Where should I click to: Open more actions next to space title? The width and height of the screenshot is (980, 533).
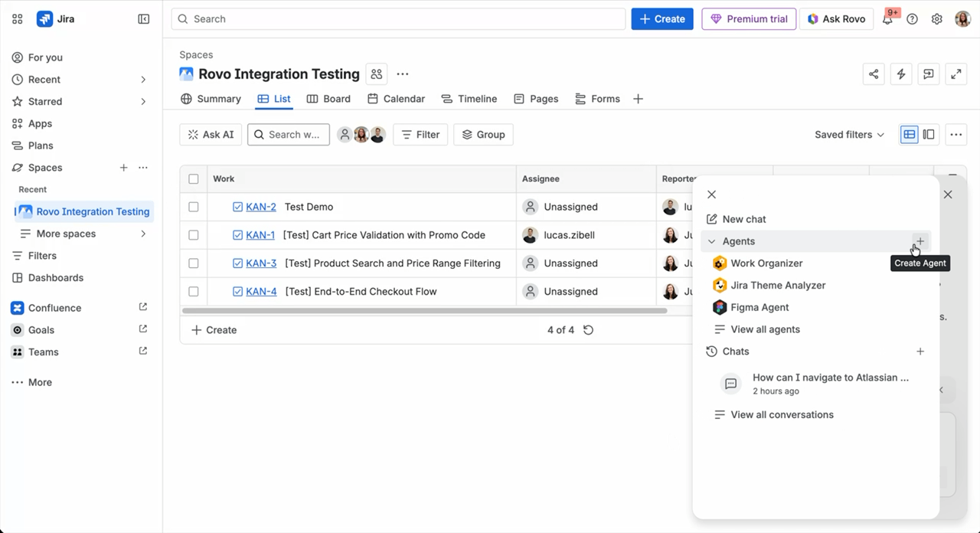coord(403,74)
